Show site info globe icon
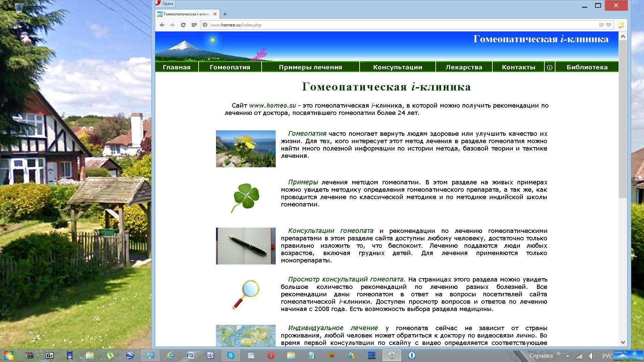This screenshot has height=362, width=644. 205,25
